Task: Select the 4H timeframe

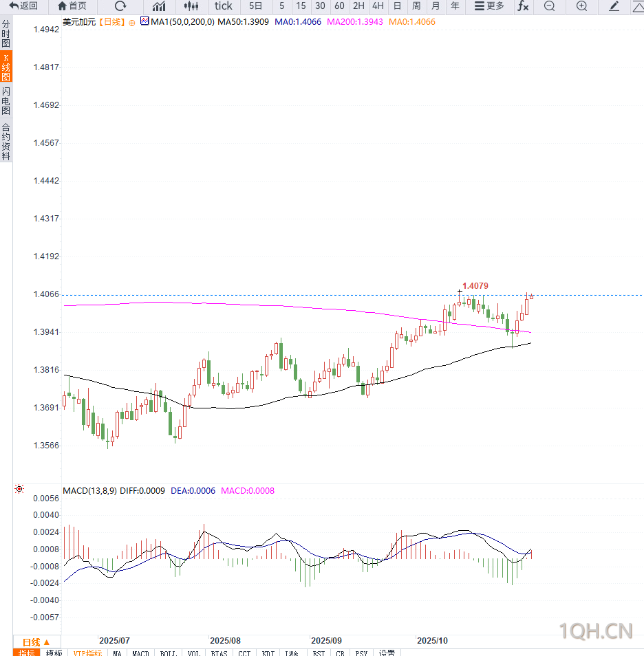Action: pyautogui.click(x=378, y=6)
